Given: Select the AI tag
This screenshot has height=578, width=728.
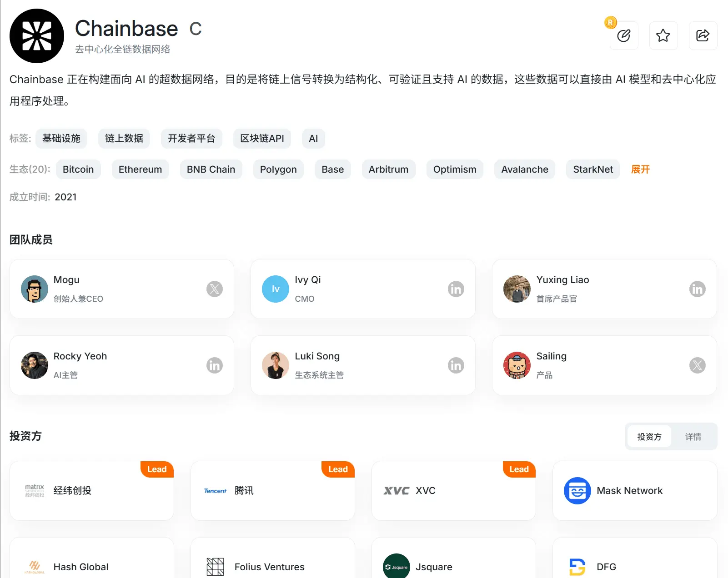Looking at the screenshot, I should point(313,139).
